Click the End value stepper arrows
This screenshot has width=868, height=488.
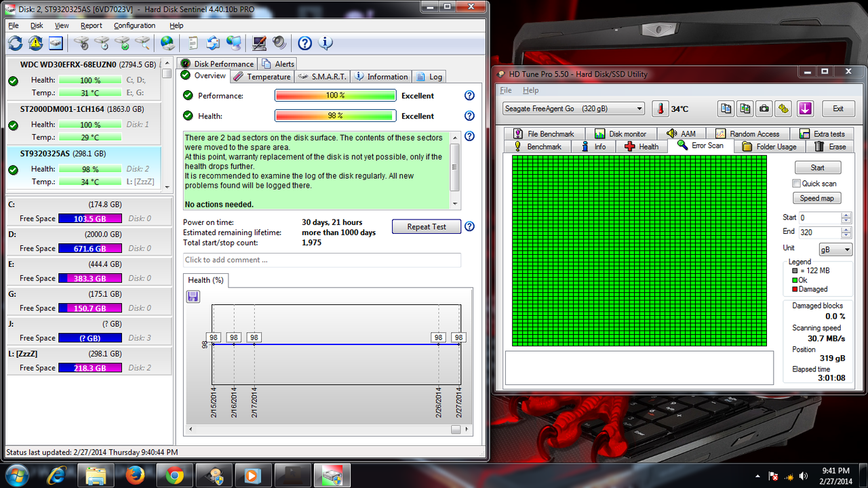pyautogui.click(x=846, y=232)
